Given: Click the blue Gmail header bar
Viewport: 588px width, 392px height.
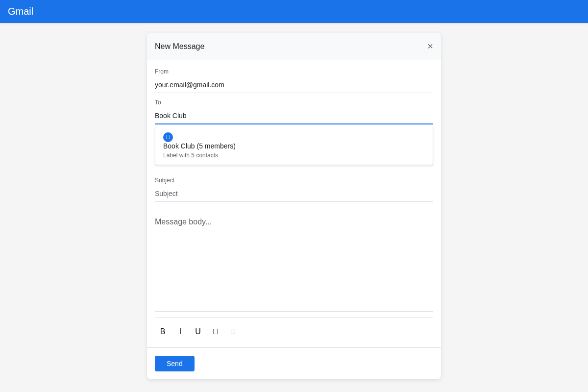Looking at the screenshot, I should [294, 11].
